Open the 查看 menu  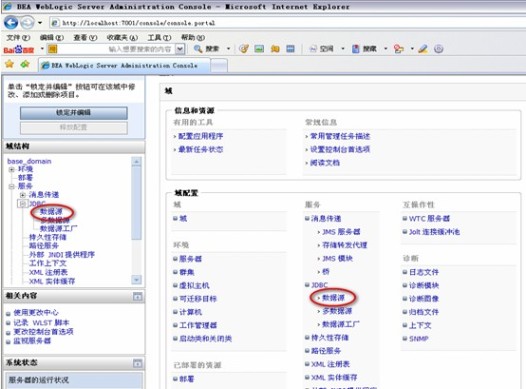85,38
